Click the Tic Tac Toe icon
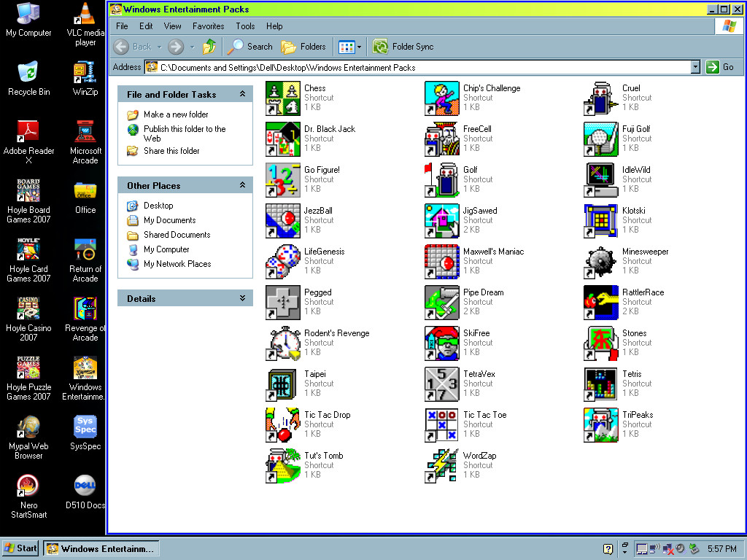Viewport: 747px width, 560px height. point(442,425)
